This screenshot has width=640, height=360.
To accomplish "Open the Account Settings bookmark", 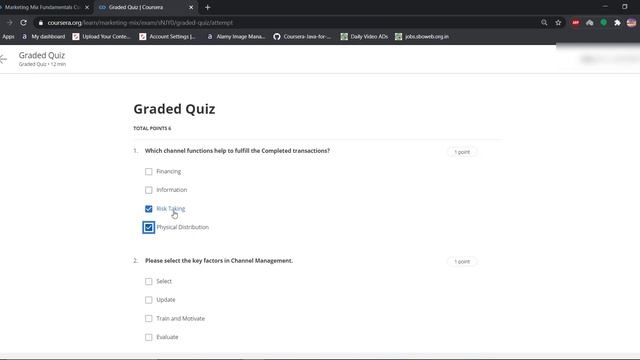I will pos(167,37).
